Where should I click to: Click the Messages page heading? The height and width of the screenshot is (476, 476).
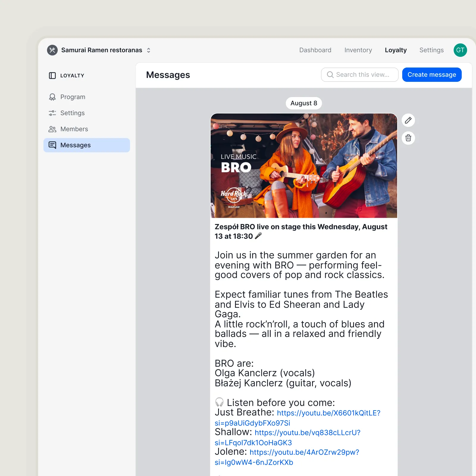[168, 75]
